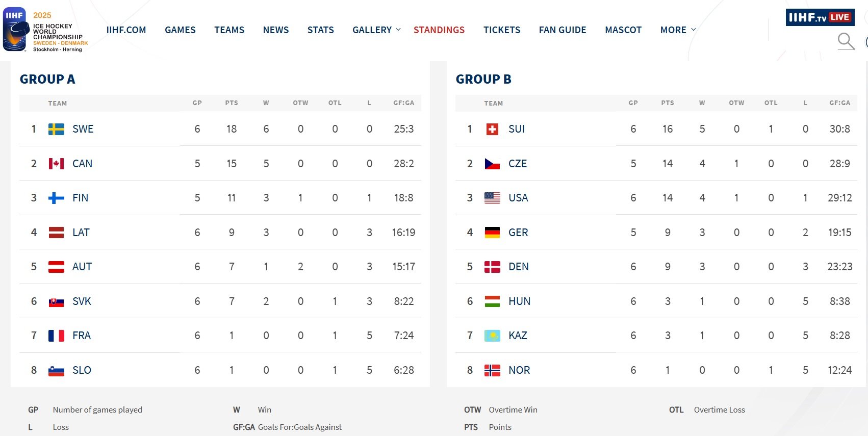Viewport: 868px width, 436px height.
Task: Click the Denmark flag icon
Action: [x=492, y=267]
